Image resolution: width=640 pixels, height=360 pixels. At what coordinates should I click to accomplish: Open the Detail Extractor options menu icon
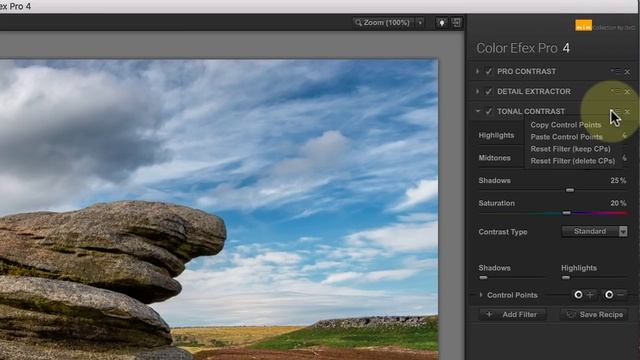616,91
